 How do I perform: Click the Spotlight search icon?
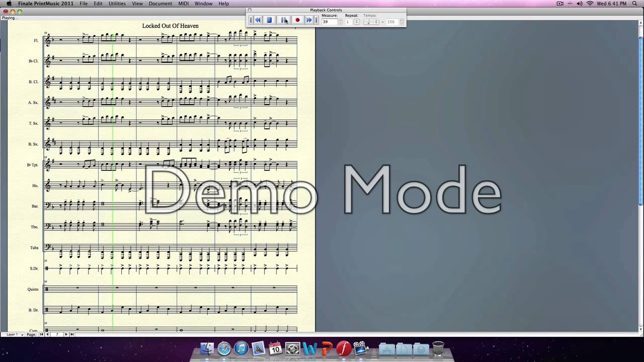coord(634,4)
